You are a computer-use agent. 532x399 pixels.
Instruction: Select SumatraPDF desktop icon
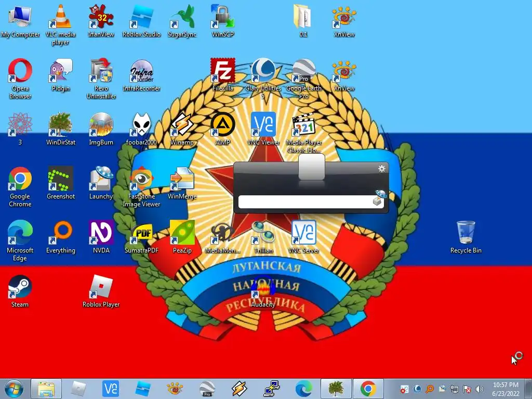click(x=141, y=237)
